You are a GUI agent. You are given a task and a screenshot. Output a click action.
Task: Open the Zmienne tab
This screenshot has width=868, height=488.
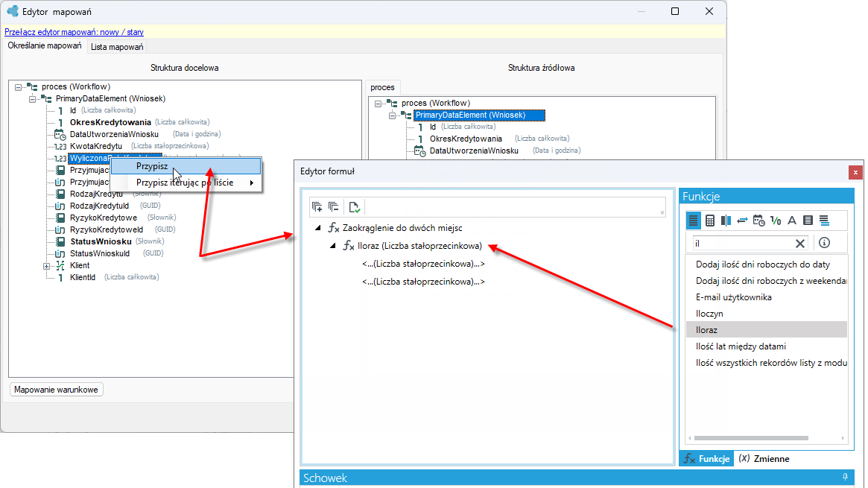[x=764, y=459]
